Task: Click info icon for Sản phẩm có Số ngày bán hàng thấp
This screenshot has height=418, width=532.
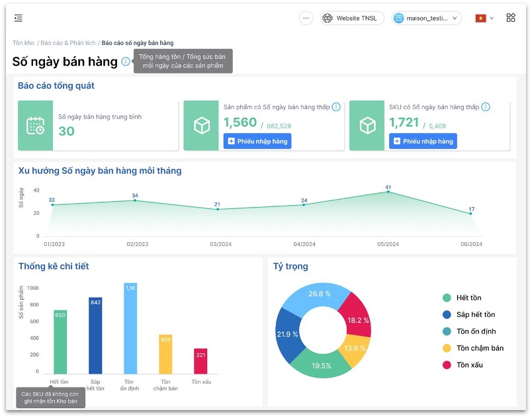Action: 336,107
